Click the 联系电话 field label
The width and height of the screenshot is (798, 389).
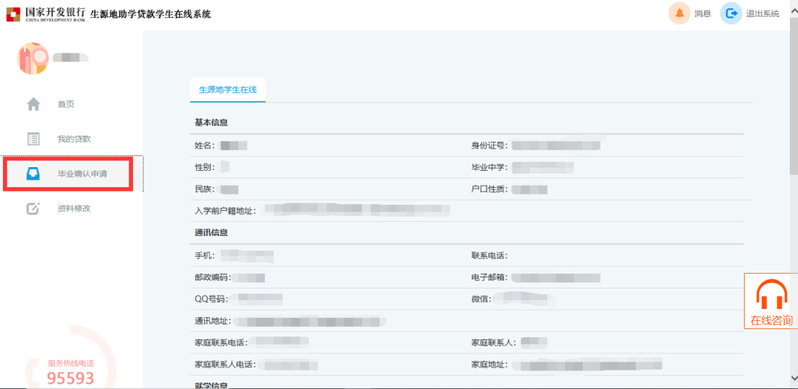pyautogui.click(x=490, y=255)
